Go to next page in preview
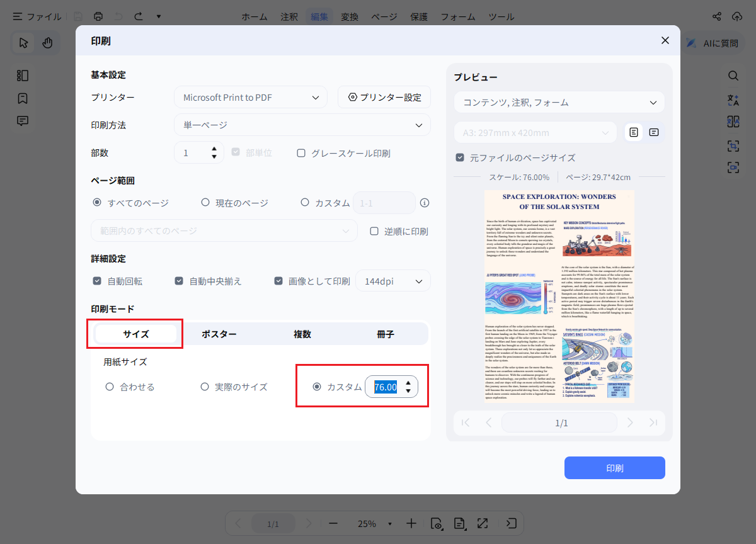 (630, 422)
